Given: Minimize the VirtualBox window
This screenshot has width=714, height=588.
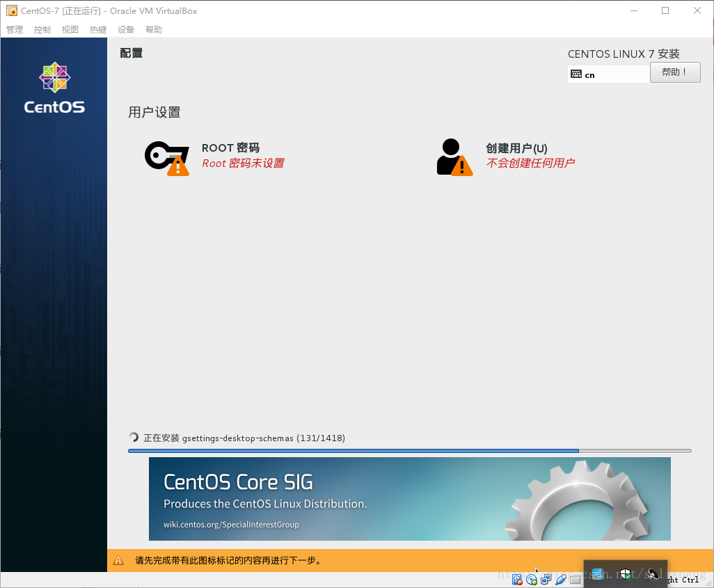Looking at the screenshot, I should (633, 10).
